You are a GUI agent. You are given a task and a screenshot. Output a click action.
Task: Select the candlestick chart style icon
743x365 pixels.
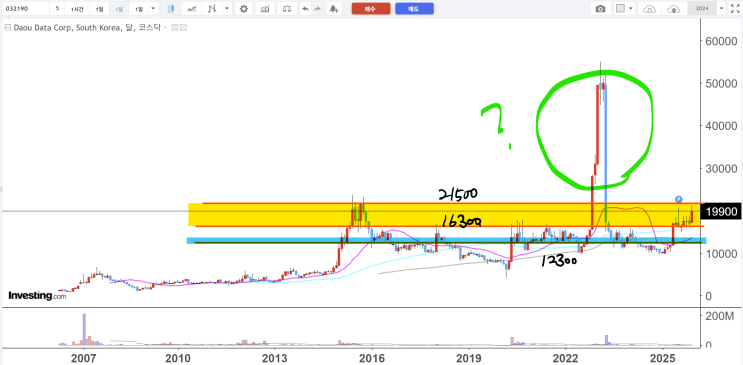[172, 9]
